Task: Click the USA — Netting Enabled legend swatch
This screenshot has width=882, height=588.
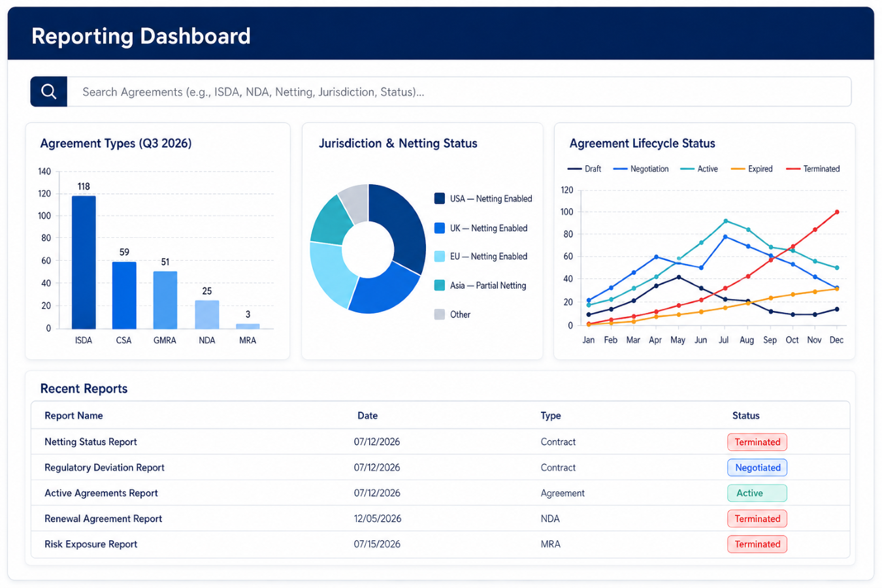Action: pyautogui.click(x=440, y=199)
